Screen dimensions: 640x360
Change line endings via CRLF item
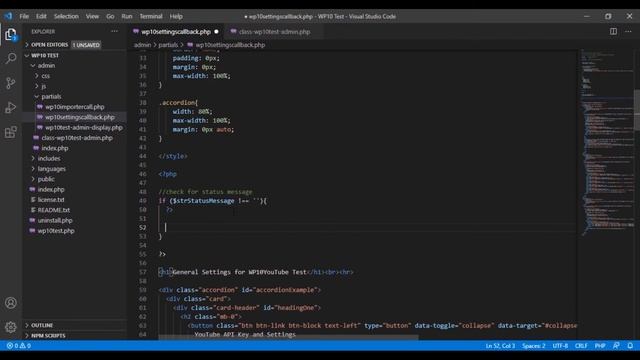click(581, 346)
